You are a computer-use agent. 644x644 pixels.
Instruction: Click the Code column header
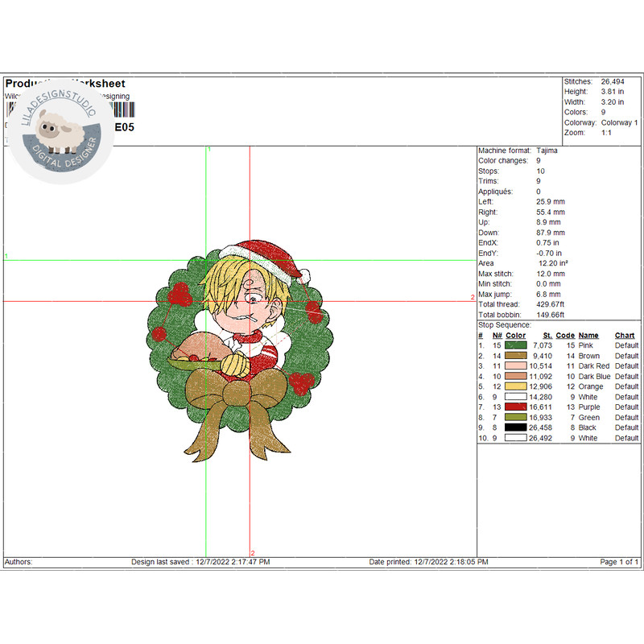pyautogui.click(x=565, y=335)
